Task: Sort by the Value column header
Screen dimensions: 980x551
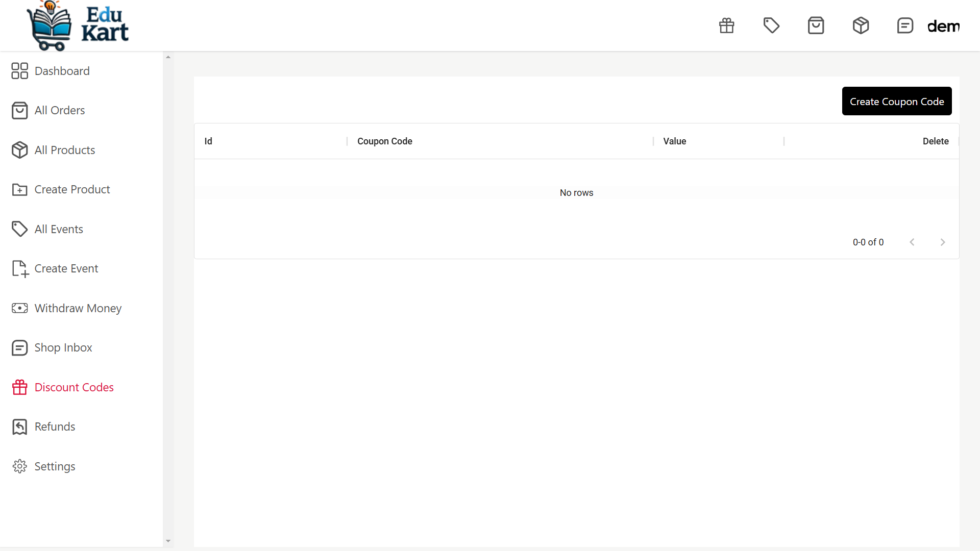Action: coord(675,141)
